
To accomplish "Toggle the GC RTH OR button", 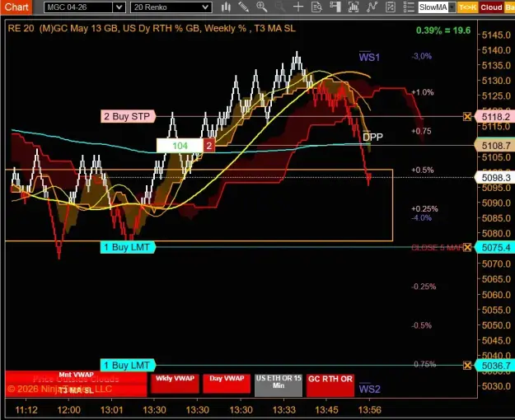I will tap(330, 385).
